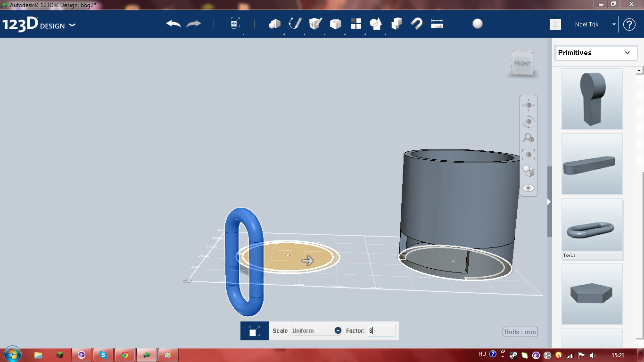Open the Pattern tool menu
The image size is (644, 362).
pyautogui.click(x=356, y=24)
